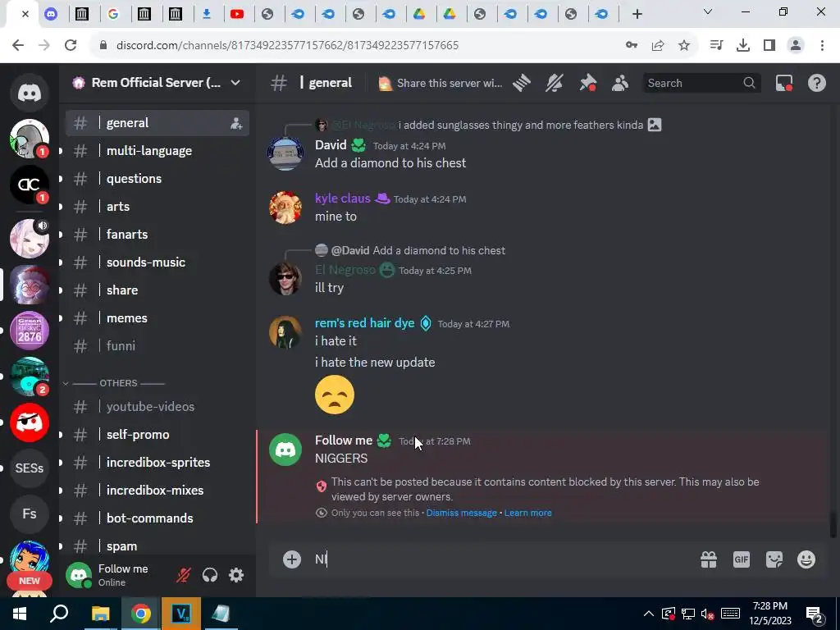
Task: Click David's username in chat
Action: 331,145
